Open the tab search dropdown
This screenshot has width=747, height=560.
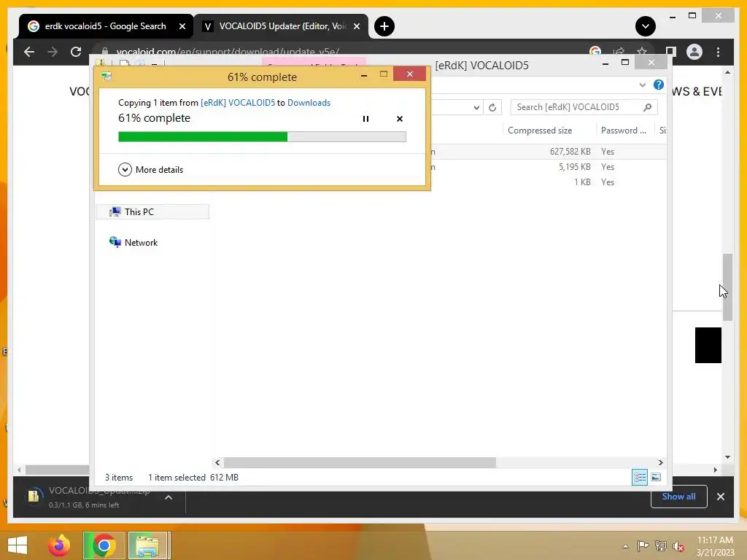(x=645, y=26)
